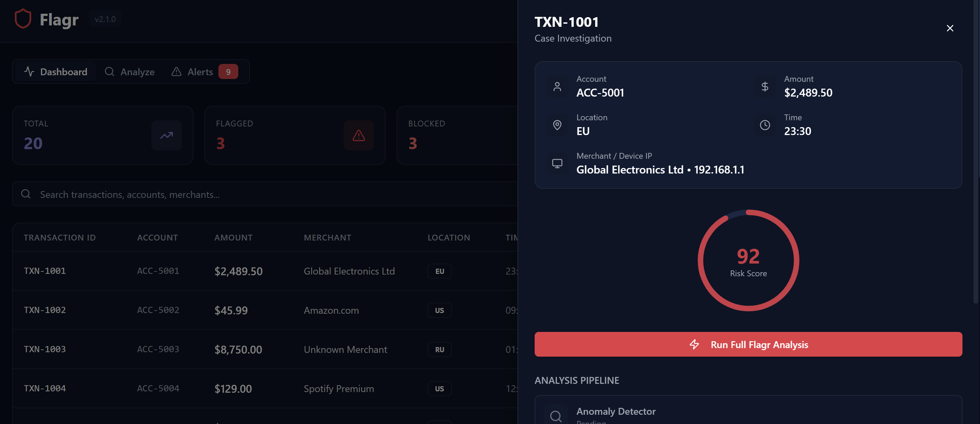980x424 pixels.
Task: Switch to the Dashboard tab
Action: coord(56,71)
